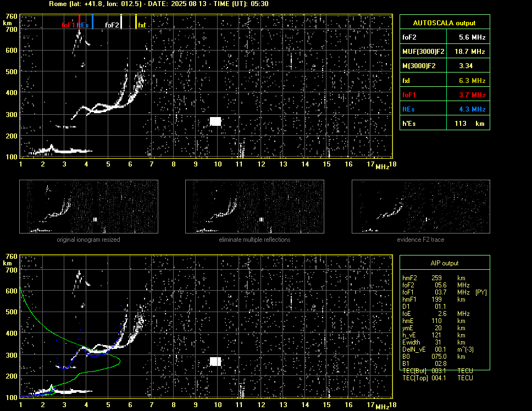Click the TEC[Bot] 003.1 TECU row
Viewport: 532px width, 411px height.
point(437,371)
